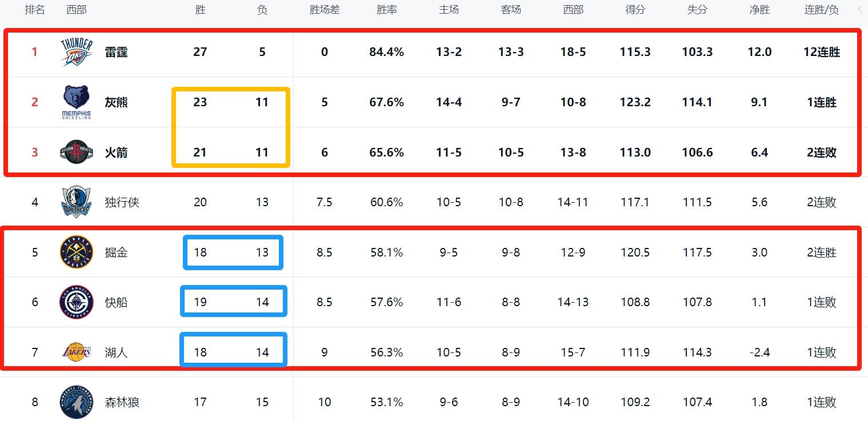Collapse columns with the header chevron arrow
The height and width of the screenshot is (421, 868).
[860, 10]
